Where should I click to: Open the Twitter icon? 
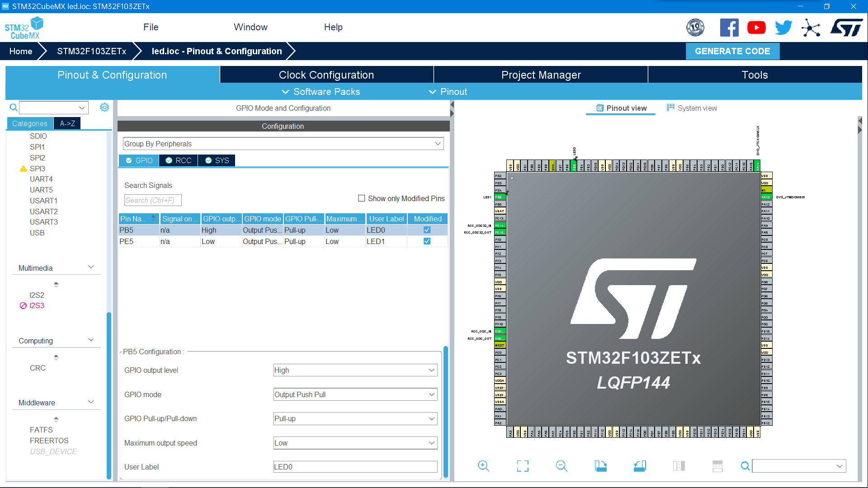783,28
